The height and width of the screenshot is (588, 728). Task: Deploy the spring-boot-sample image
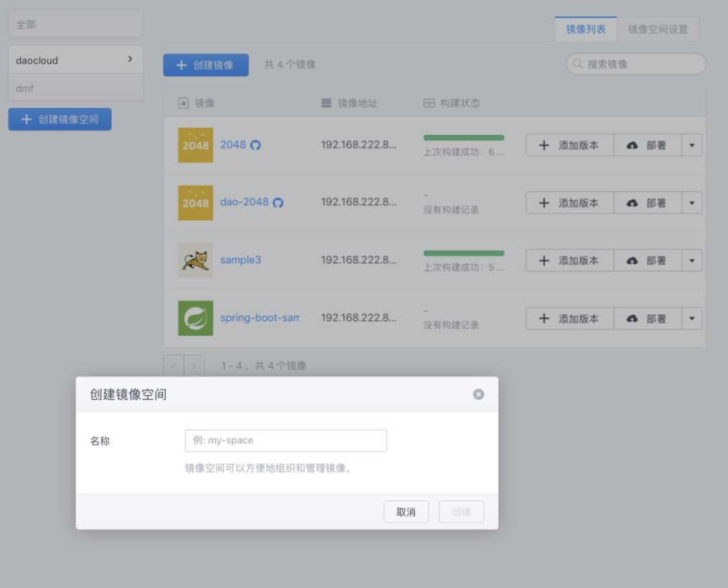(648, 319)
